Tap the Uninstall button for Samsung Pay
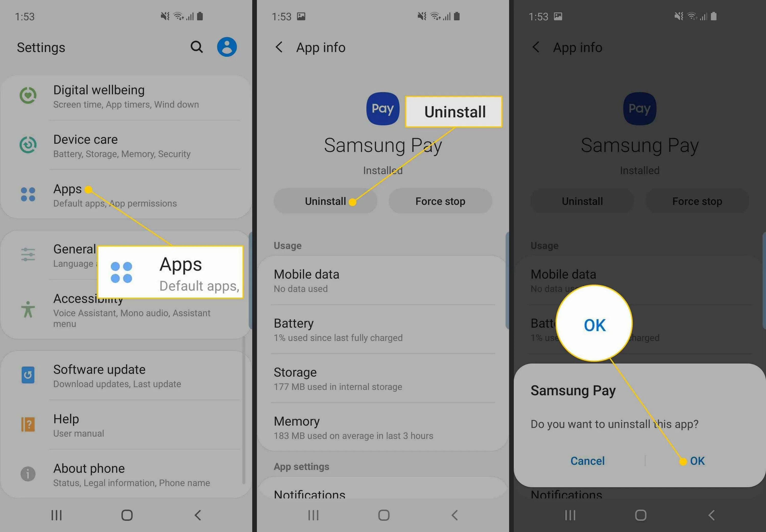766x532 pixels. point(327,201)
